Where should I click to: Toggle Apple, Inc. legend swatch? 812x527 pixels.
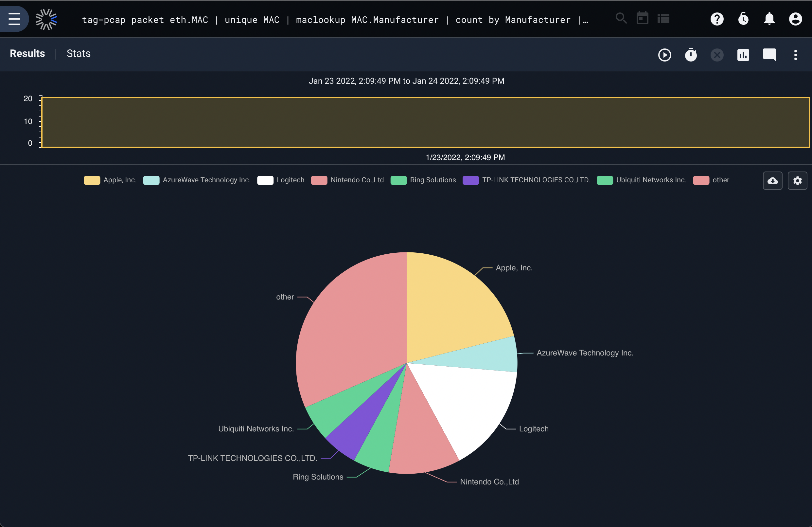click(x=92, y=180)
